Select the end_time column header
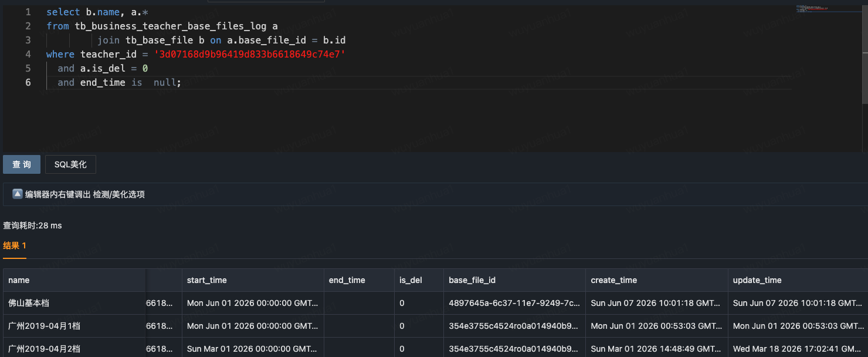 tap(359, 280)
